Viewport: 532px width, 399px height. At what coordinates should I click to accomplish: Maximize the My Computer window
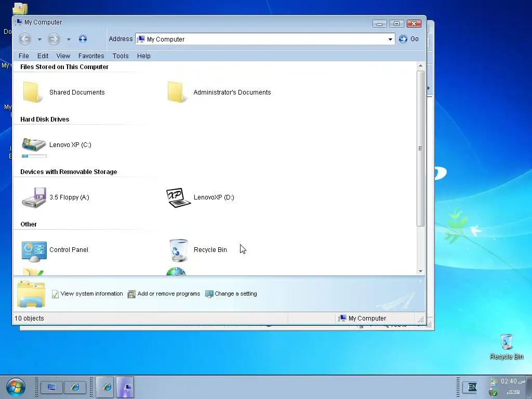coord(396,24)
